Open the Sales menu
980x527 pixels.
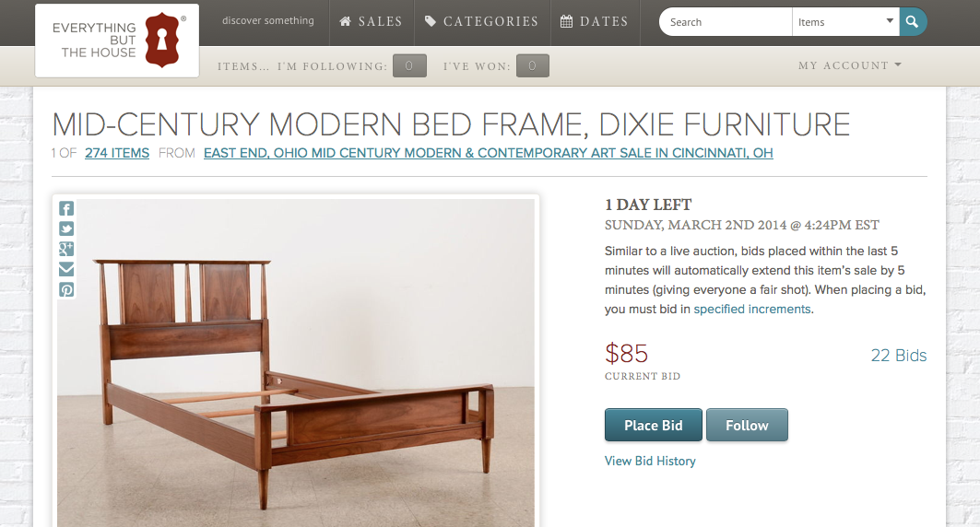click(371, 22)
